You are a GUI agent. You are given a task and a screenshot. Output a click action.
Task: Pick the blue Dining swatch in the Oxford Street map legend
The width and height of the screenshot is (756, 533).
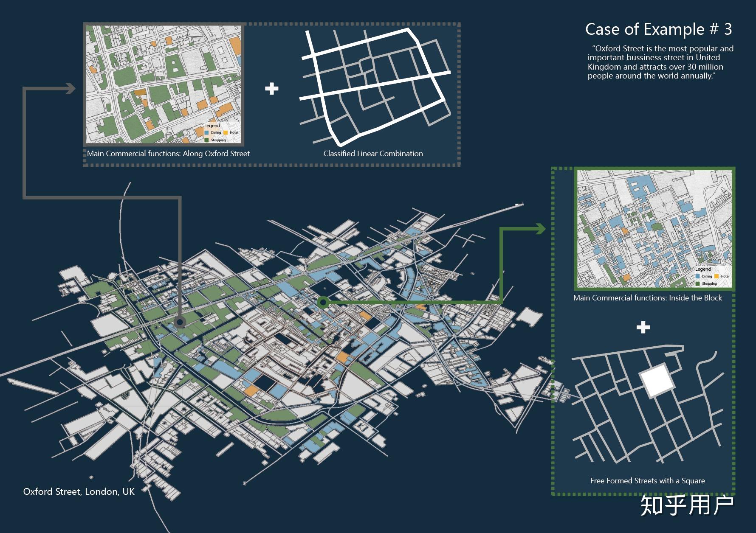tap(206, 132)
